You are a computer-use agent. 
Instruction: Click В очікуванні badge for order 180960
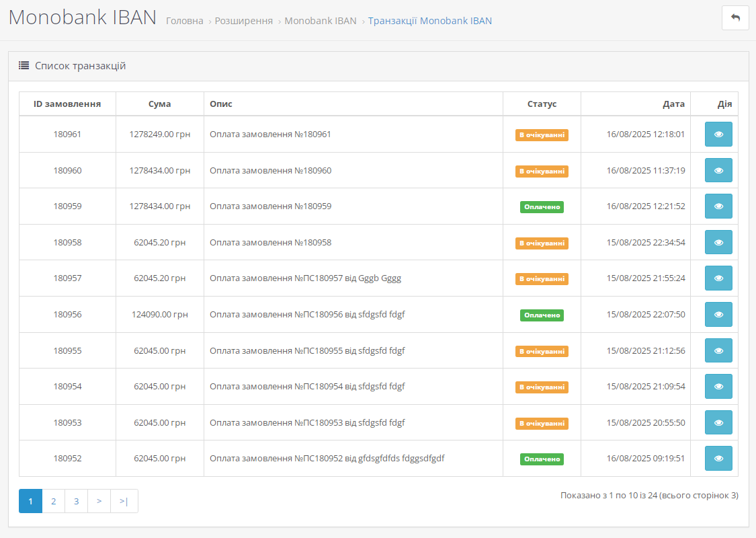coord(542,171)
